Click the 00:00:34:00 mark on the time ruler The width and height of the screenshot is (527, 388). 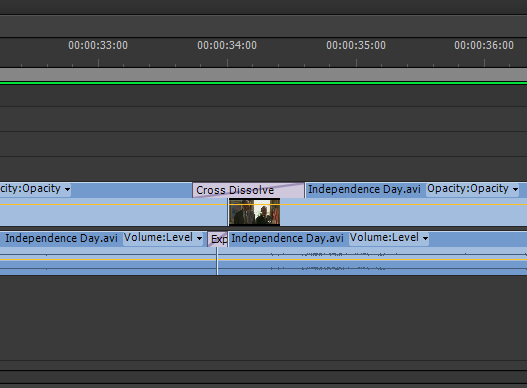tap(227, 45)
